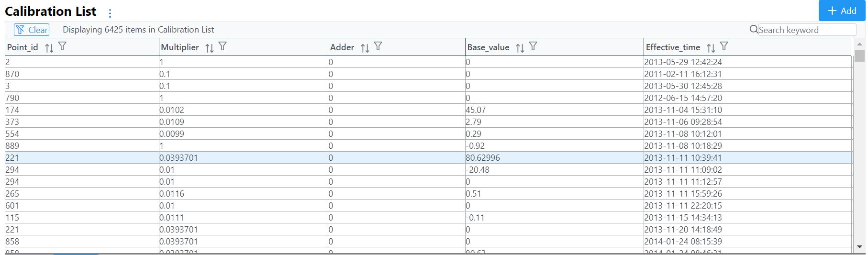Click Effective_time cell 2013-11-15 14:34:13
The image size is (868, 255).
point(683,218)
